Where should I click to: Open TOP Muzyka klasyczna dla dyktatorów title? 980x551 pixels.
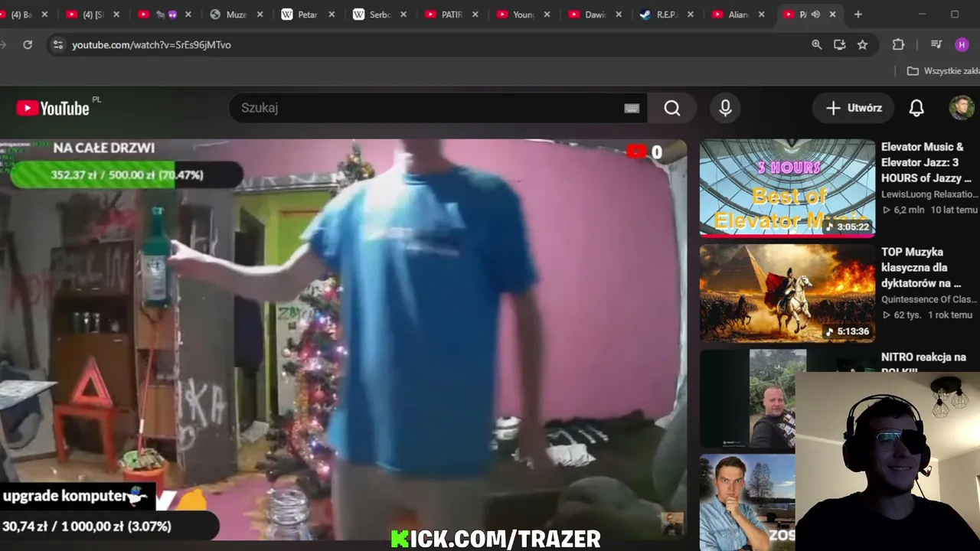[921, 267]
